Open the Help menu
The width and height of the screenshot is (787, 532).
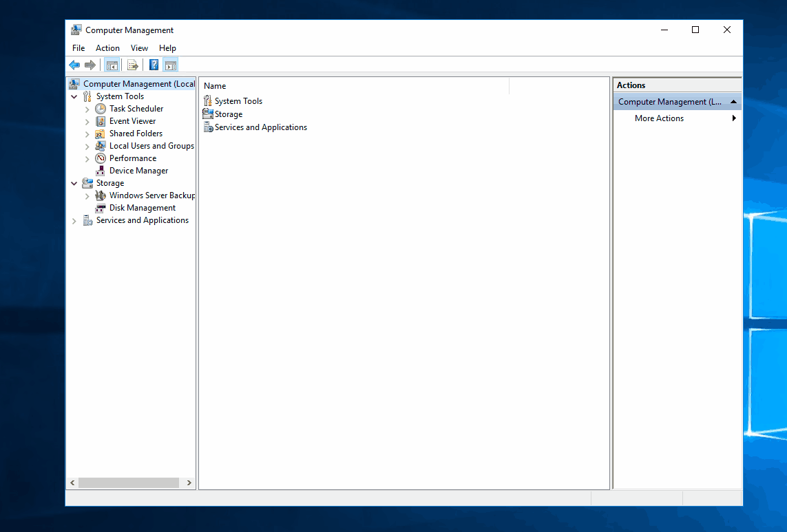click(x=167, y=47)
